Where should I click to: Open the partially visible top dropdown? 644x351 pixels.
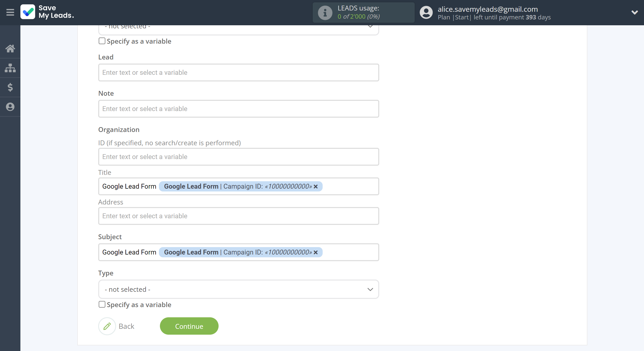[238, 30]
